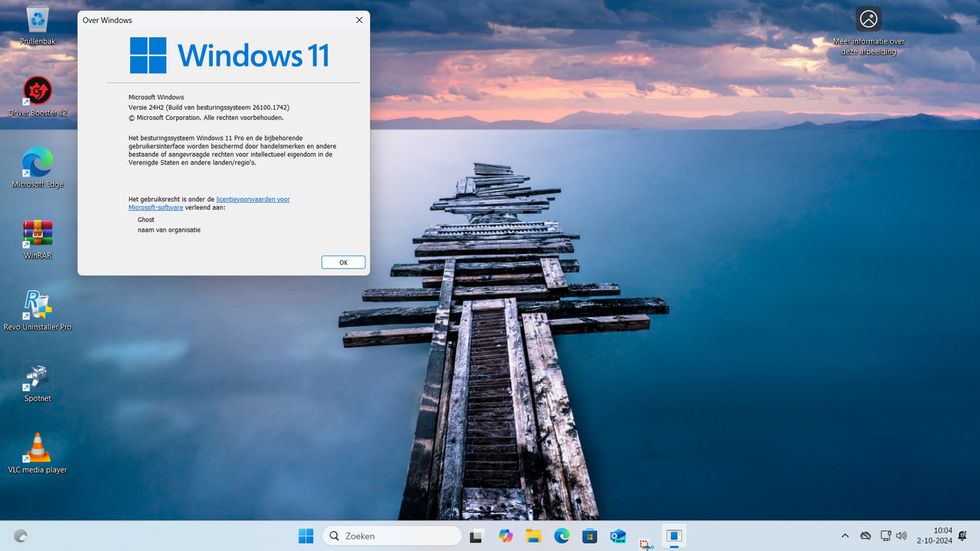Click the 'Ghost' licensed user name
980x551 pixels.
pyautogui.click(x=146, y=220)
